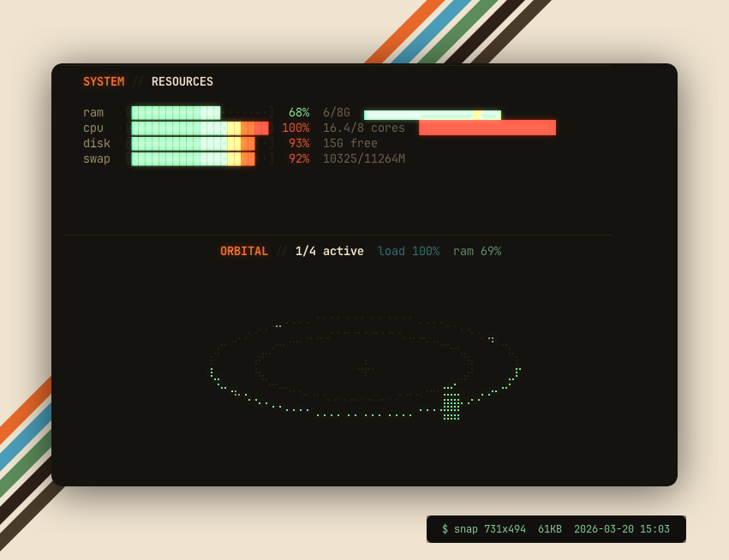The image size is (729, 560).
Task: Switch to the SYSTEM section
Action: [103, 81]
